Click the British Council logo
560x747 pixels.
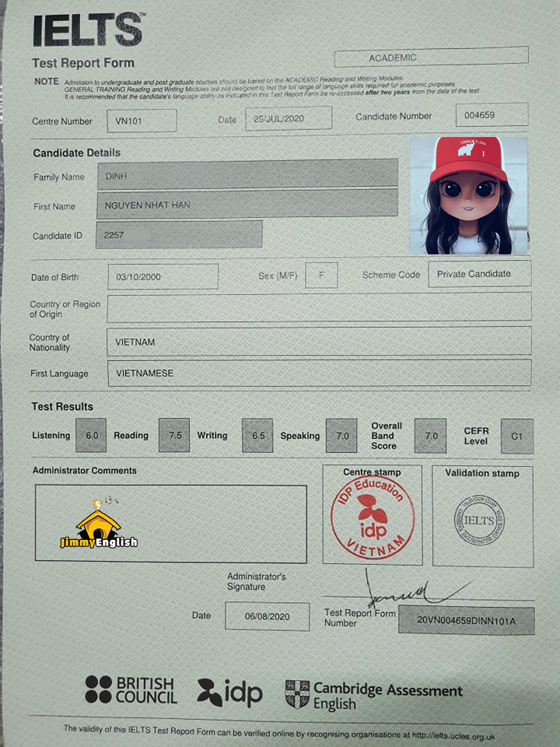pos(131,690)
